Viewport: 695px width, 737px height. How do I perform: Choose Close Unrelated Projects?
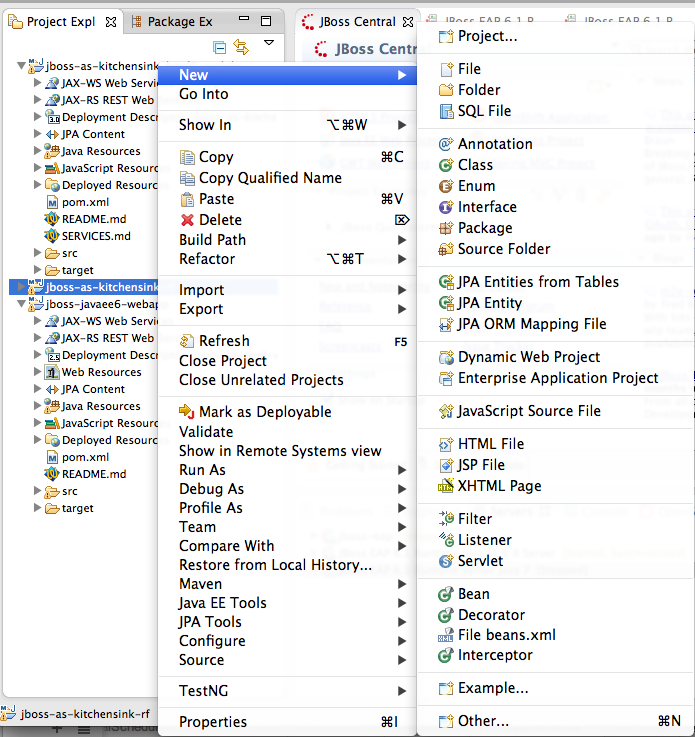pos(288,380)
